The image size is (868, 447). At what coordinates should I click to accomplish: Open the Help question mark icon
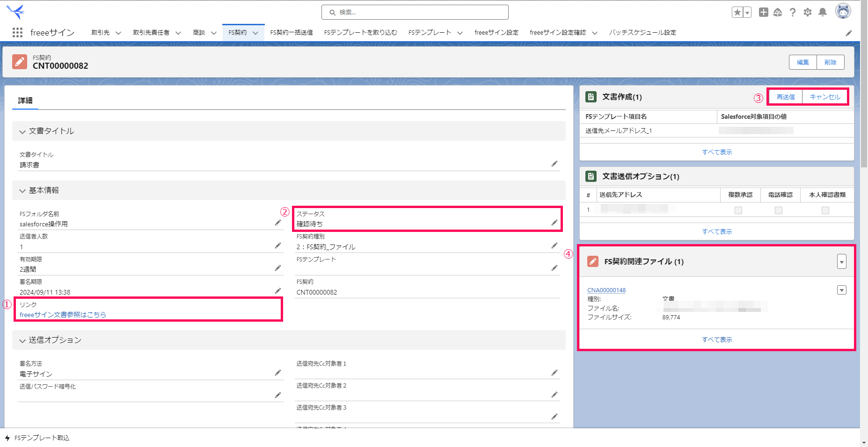point(793,13)
